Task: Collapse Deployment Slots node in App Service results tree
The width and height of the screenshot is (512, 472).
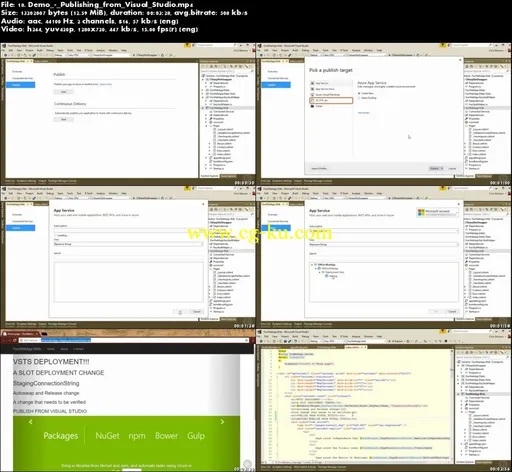Action: point(320,272)
